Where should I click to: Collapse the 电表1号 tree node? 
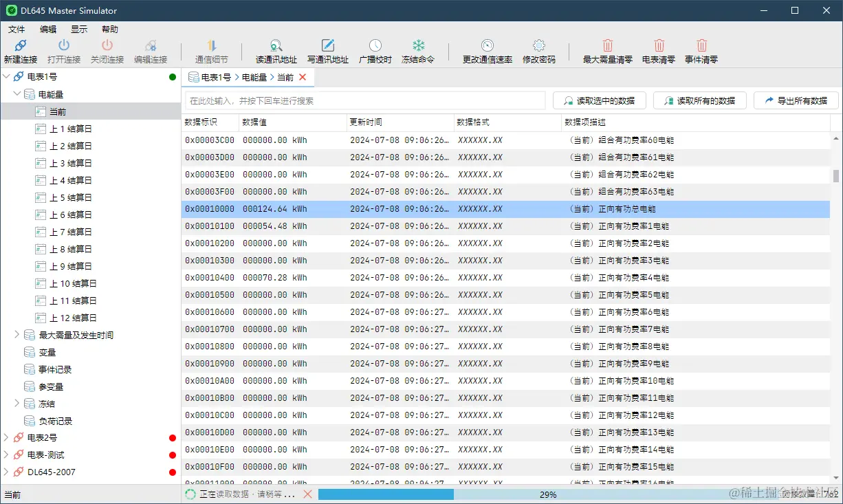7,77
